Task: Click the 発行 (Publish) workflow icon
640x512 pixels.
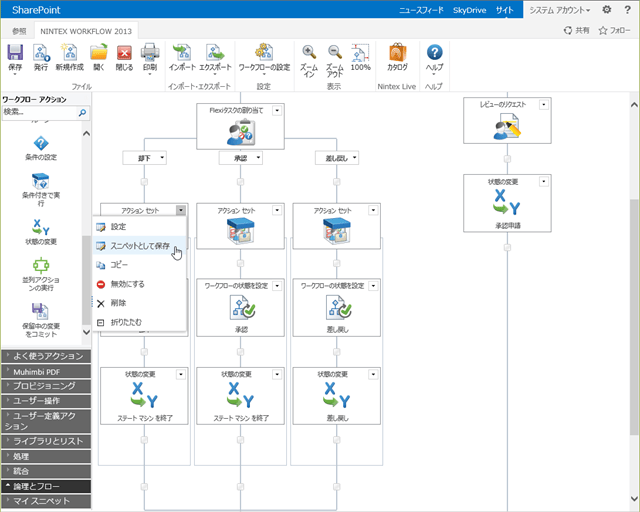Action: pyautogui.click(x=41, y=53)
